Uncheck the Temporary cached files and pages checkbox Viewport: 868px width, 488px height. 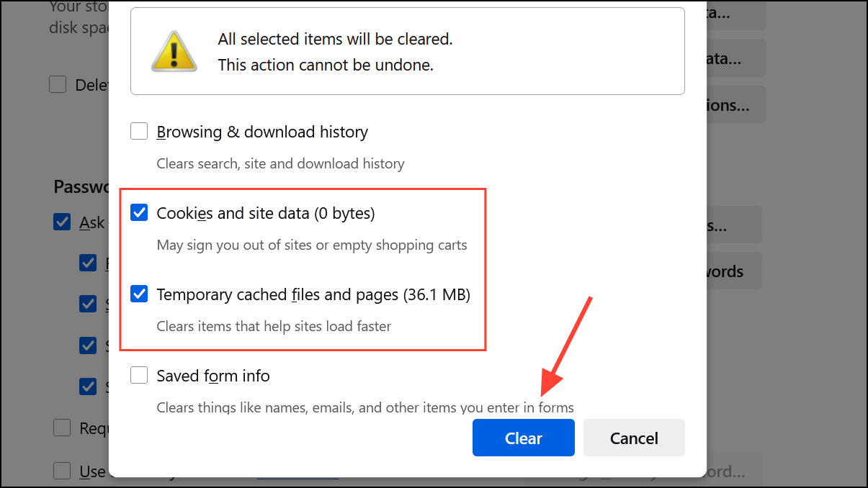pyautogui.click(x=139, y=294)
